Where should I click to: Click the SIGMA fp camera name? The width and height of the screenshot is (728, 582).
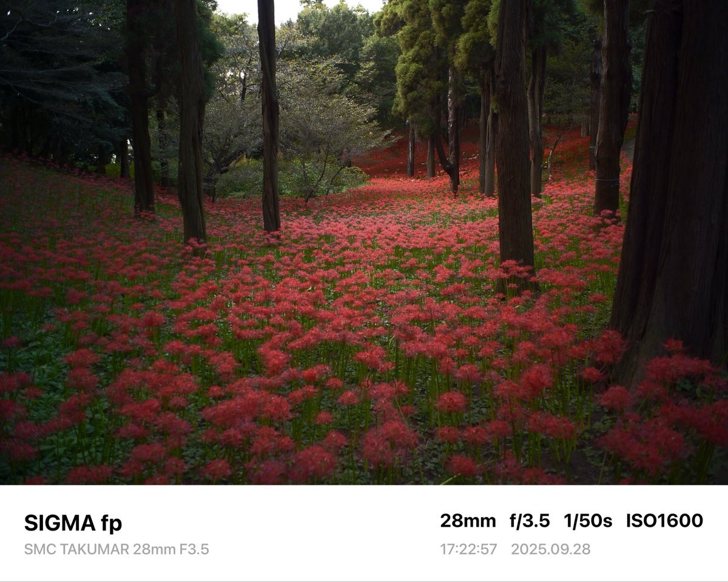pyautogui.click(x=73, y=523)
